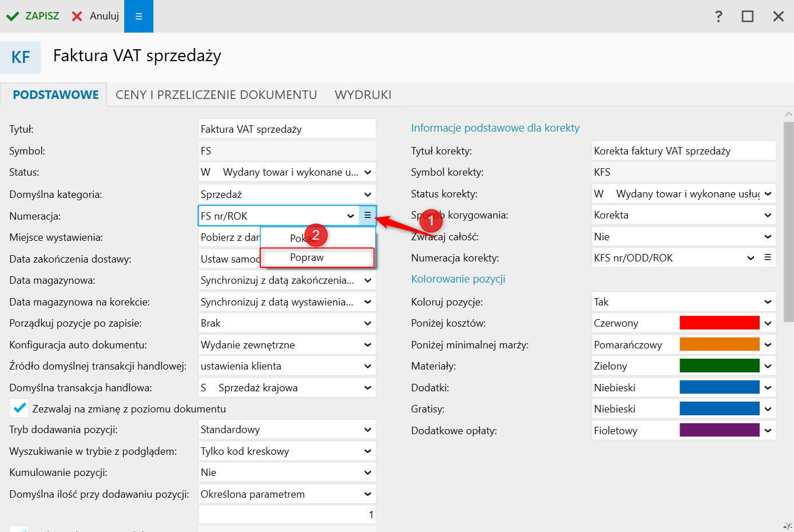Image resolution: width=794 pixels, height=532 pixels.
Task: Click the Kolorowanie pozycji section link
Action: click(458, 279)
